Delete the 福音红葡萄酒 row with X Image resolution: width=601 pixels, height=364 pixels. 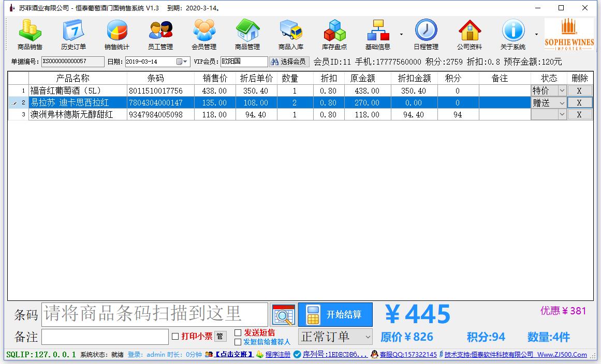point(579,90)
